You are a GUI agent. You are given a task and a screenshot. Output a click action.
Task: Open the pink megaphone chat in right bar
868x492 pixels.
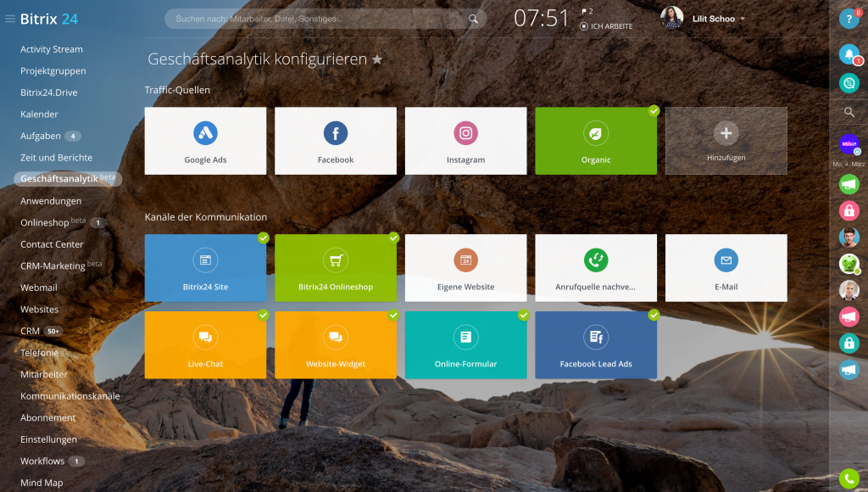[x=849, y=316]
